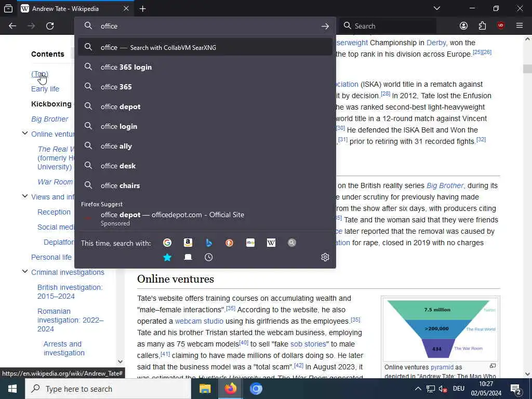The image size is (532, 399).
Task: Open the uBlock Origin shield icon
Action: (501, 26)
